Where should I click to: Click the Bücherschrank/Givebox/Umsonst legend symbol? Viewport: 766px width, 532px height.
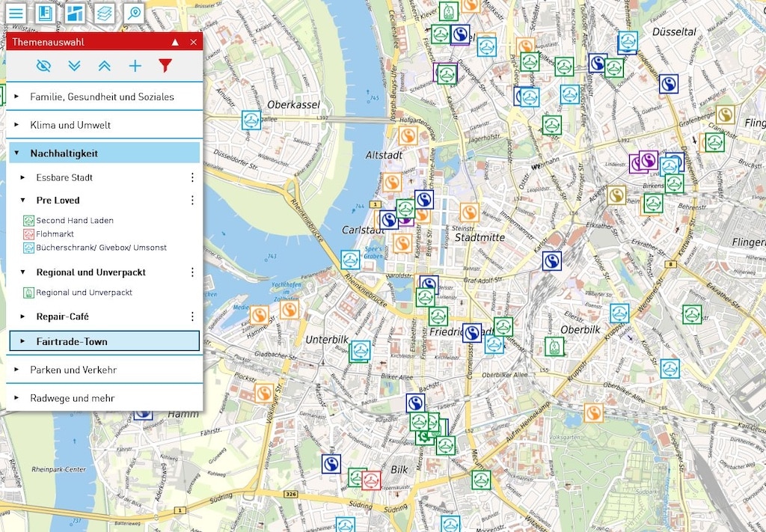(27, 248)
